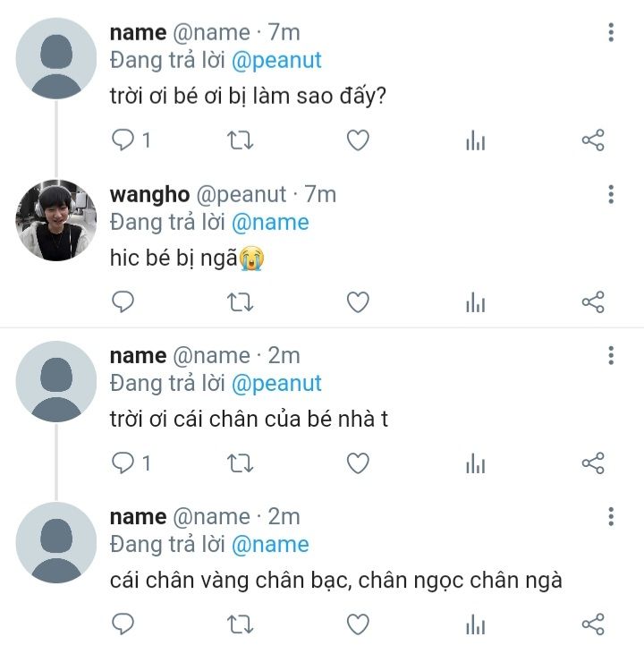Open more options for the first tweet
The image size is (644, 645).
611,32
